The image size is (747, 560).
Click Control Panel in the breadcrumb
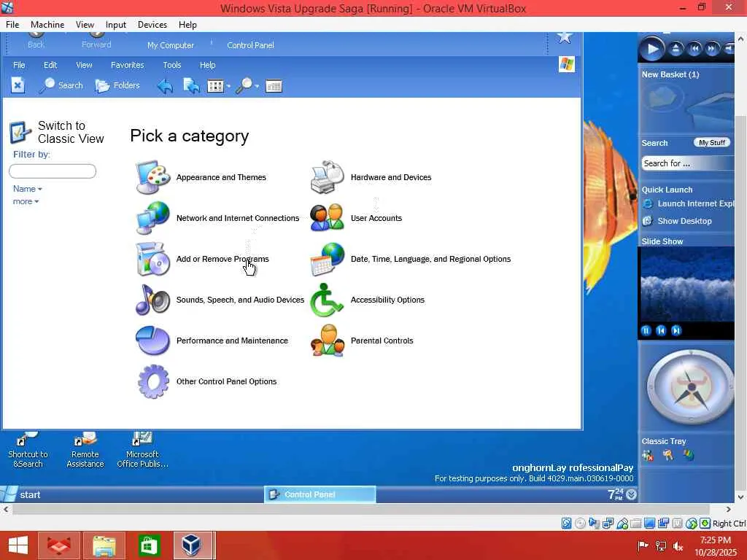click(x=251, y=45)
